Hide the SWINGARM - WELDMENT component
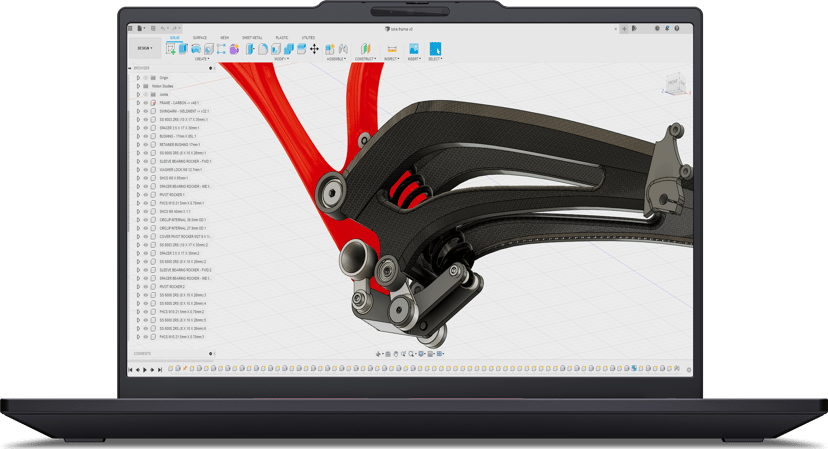This screenshot has height=449, width=828. pyautogui.click(x=146, y=111)
